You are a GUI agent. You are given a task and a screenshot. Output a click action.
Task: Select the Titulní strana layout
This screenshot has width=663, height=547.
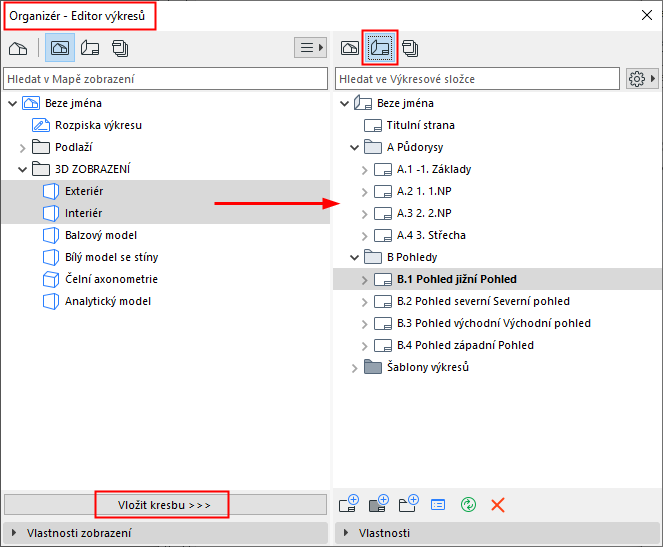[420, 125]
